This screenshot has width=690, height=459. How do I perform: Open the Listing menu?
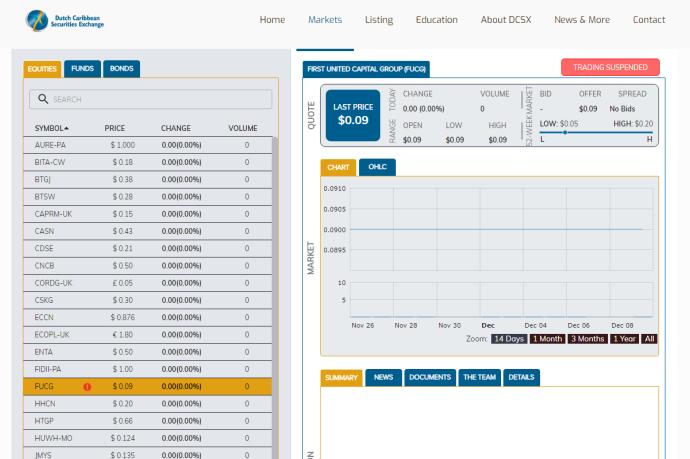(379, 20)
